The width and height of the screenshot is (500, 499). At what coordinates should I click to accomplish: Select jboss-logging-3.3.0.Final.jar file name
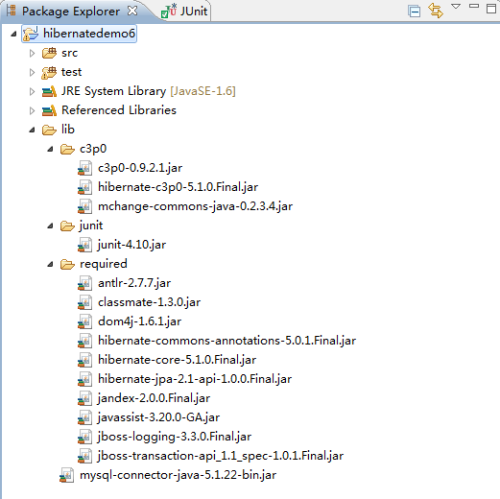point(175,437)
